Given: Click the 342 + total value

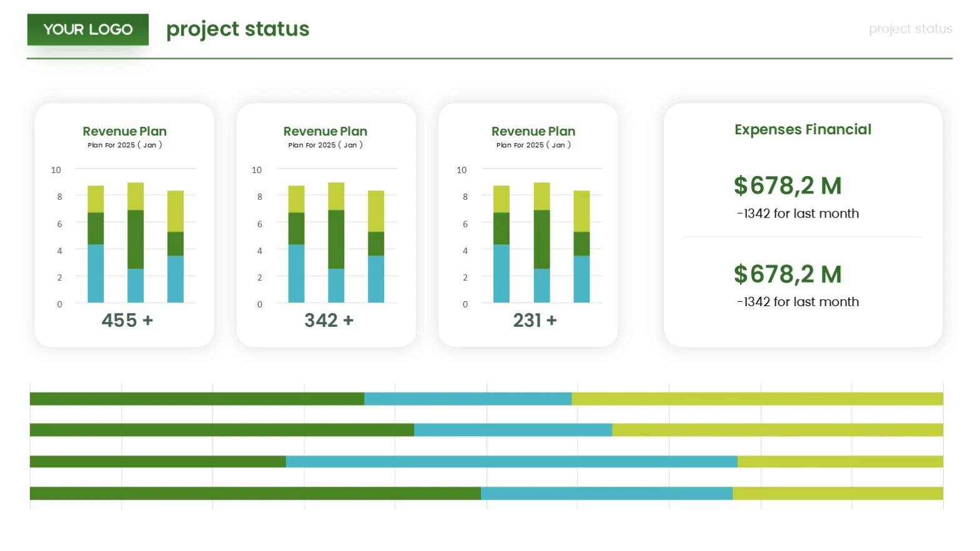Looking at the screenshot, I should [329, 320].
